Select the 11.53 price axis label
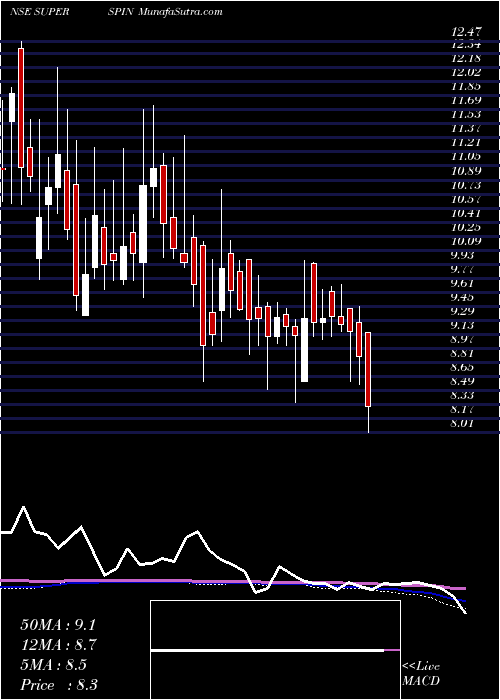The height and width of the screenshot is (700, 500). pyautogui.click(x=467, y=115)
